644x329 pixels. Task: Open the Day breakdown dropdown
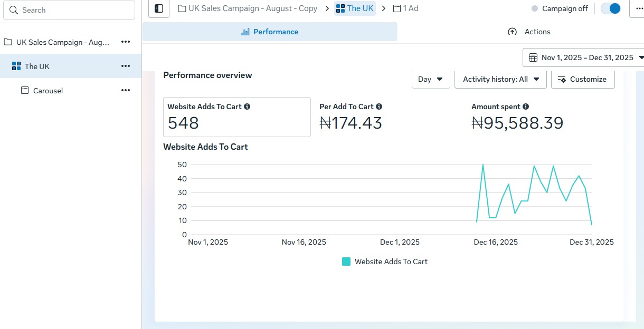coord(431,79)
